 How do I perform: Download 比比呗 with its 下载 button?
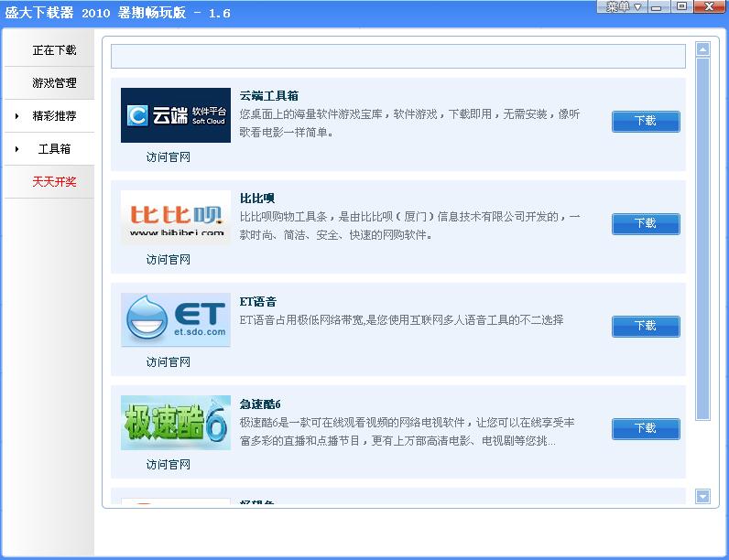646,224
